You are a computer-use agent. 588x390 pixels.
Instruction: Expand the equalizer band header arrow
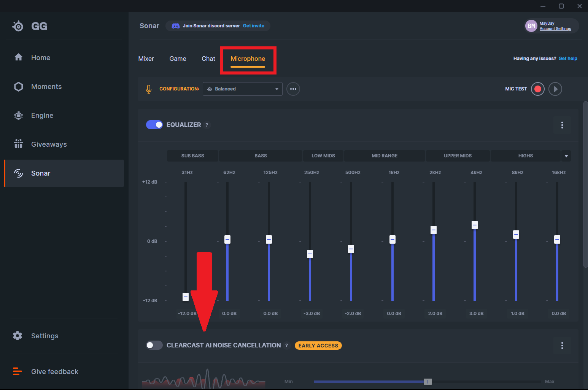pyautogui.click(x=566, y=156)
